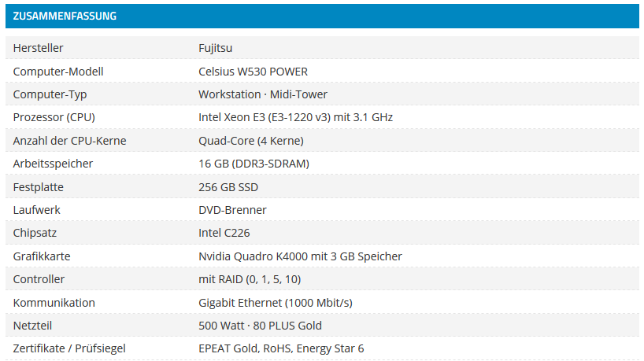This screenshot has width=644, height=361.
Task: Click the Fujitsu manufacturer value
Action: pyautogui.click(x=215, y=49)
